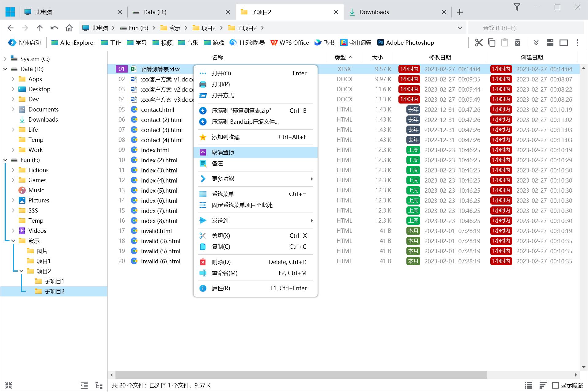Select 取消置顶 in the context menu
The width and height of the screenshot is (588, 392).
click(x=223, y=153)
